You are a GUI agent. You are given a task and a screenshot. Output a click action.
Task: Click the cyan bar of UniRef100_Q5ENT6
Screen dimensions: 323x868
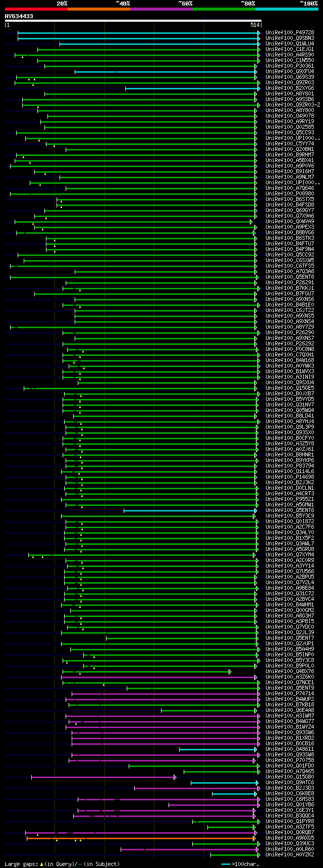coord(191,510)
